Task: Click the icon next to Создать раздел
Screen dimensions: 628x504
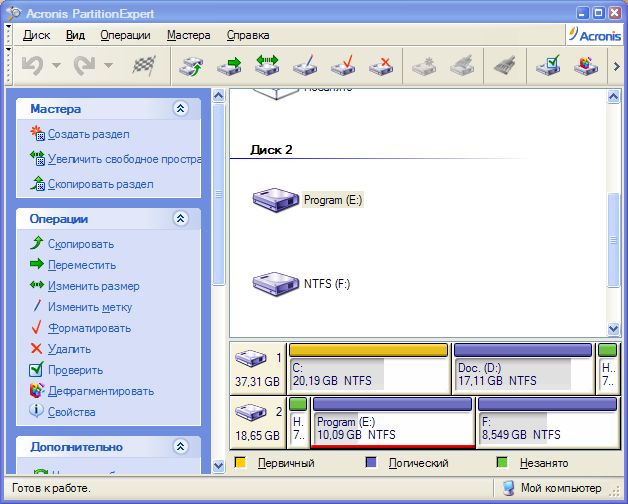Action: tap(37, 134)
